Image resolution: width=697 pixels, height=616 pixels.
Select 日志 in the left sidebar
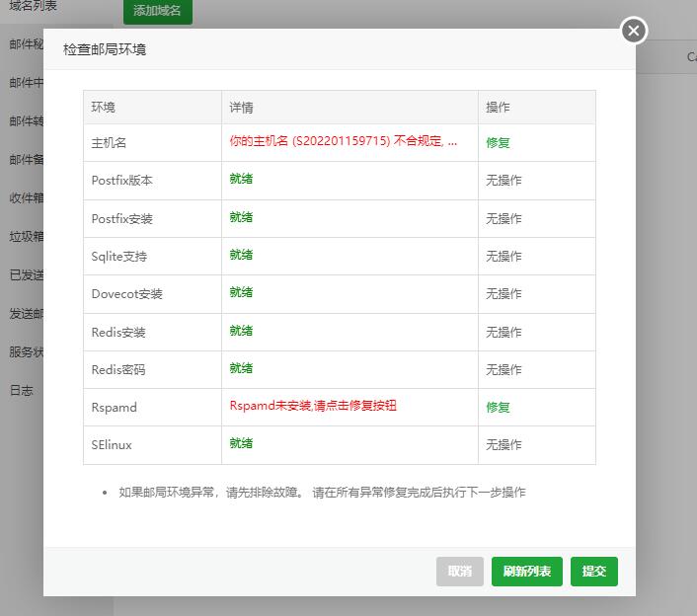coord(21,390)
